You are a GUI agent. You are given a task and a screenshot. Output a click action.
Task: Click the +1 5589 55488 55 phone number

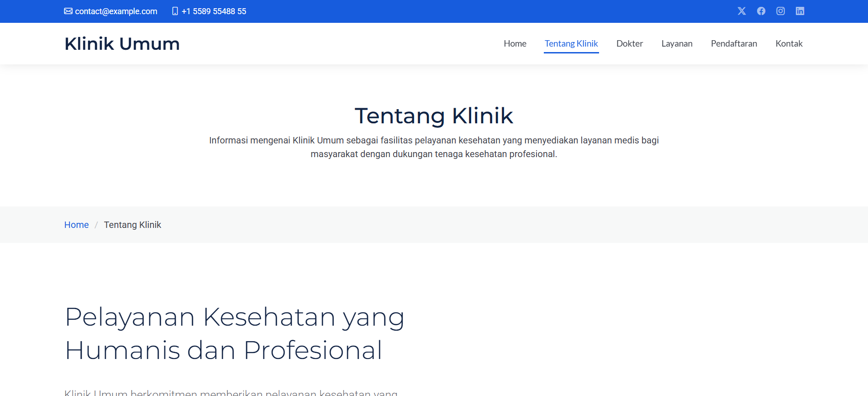[214, 11]
